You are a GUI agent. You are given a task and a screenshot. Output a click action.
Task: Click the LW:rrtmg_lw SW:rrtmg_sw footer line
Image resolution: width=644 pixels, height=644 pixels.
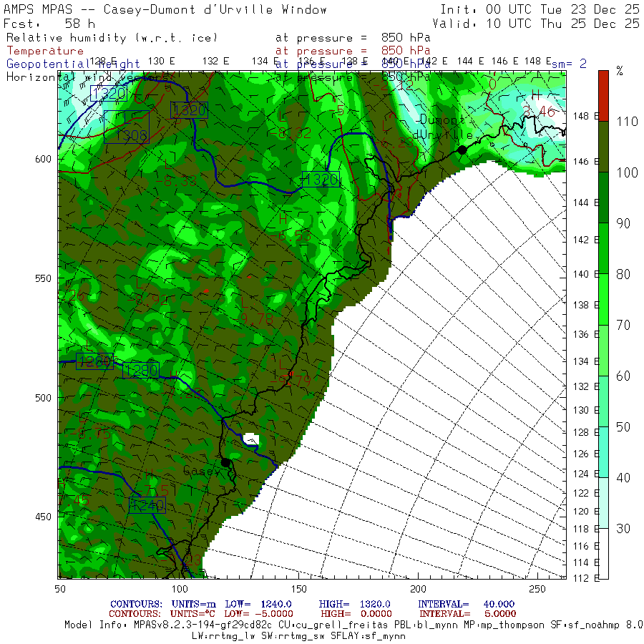pos(298,636)
